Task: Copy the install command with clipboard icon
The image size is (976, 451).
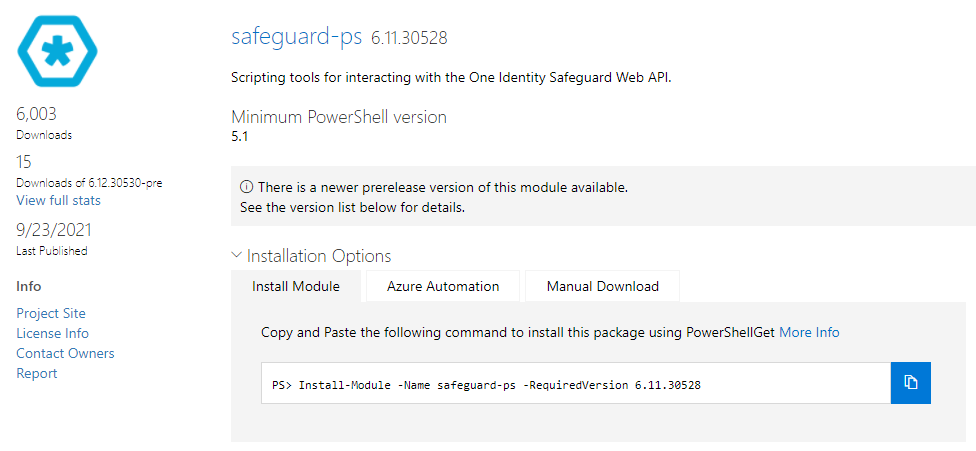Action: 911,383
